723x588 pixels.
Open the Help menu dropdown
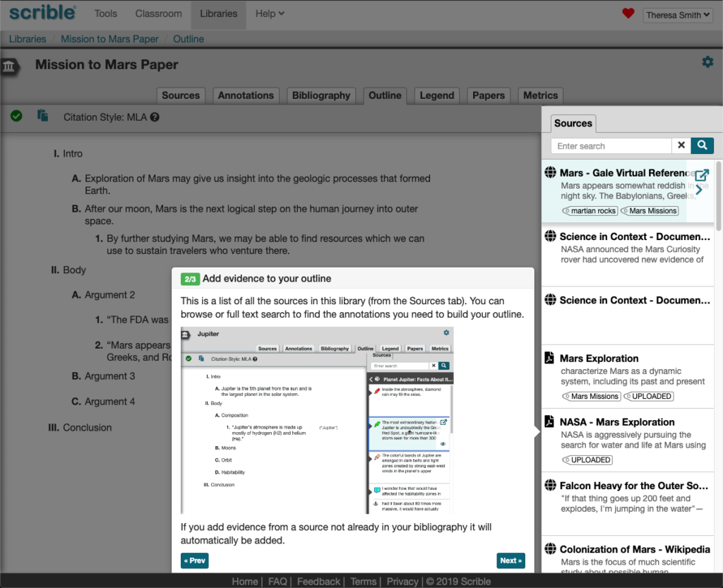click(270, 14)
